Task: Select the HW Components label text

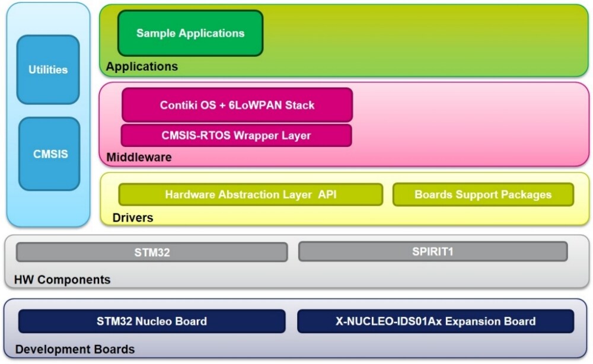Action: point(63,279)
